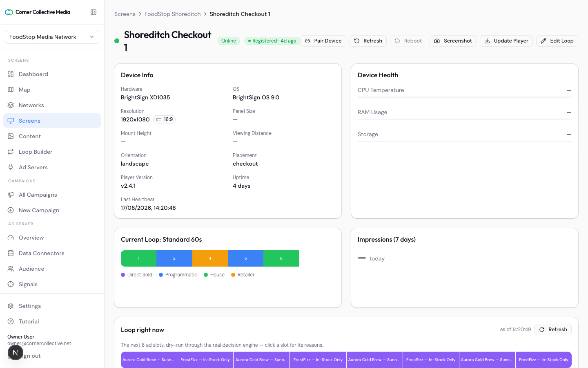Select Screens in sidebar
This screenshot has width=588, height=368.
tap(52, 121)
